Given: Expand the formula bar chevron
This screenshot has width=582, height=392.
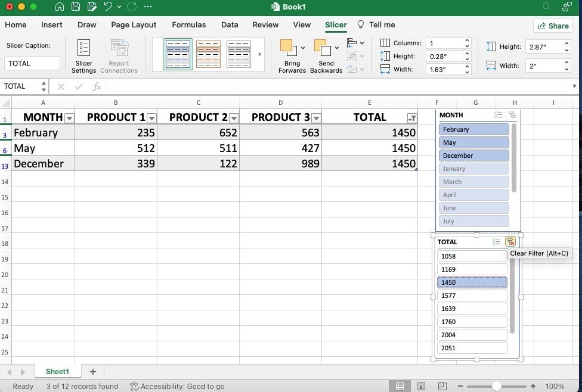Looking at the screenshot, I should pos(574,86).
